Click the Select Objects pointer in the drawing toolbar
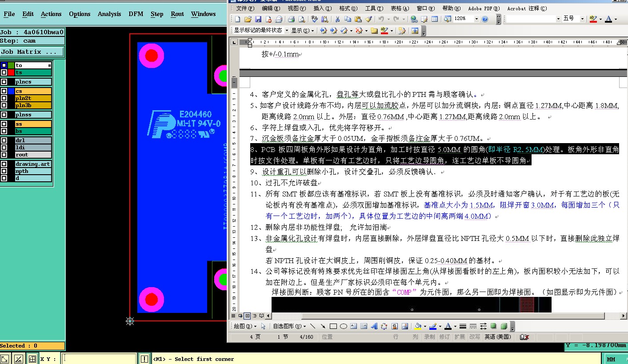 coord(263,326)
